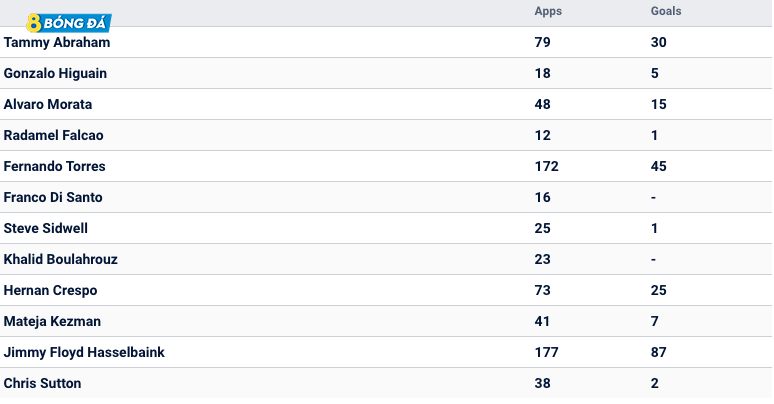Click the Franco Di Santo name
This screenshot has height=404, width=774.
[53, 197]
